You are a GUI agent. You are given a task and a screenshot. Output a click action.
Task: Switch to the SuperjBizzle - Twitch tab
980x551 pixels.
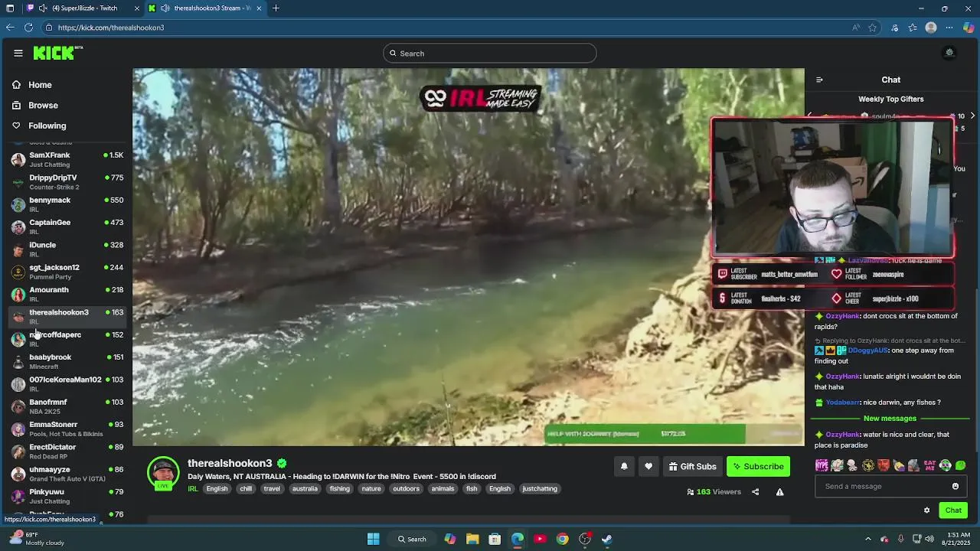[84, 8]
